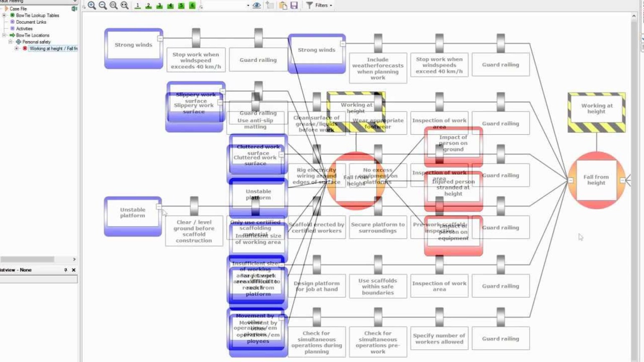Open the Filters dropdown
Viewport: 644px width, 362px height.
321,5
